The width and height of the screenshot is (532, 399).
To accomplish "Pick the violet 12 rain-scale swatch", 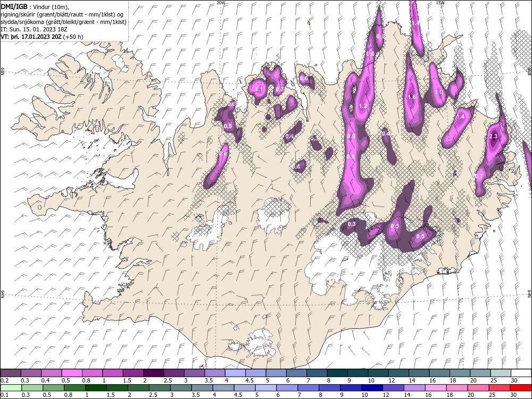I will 393,388.
